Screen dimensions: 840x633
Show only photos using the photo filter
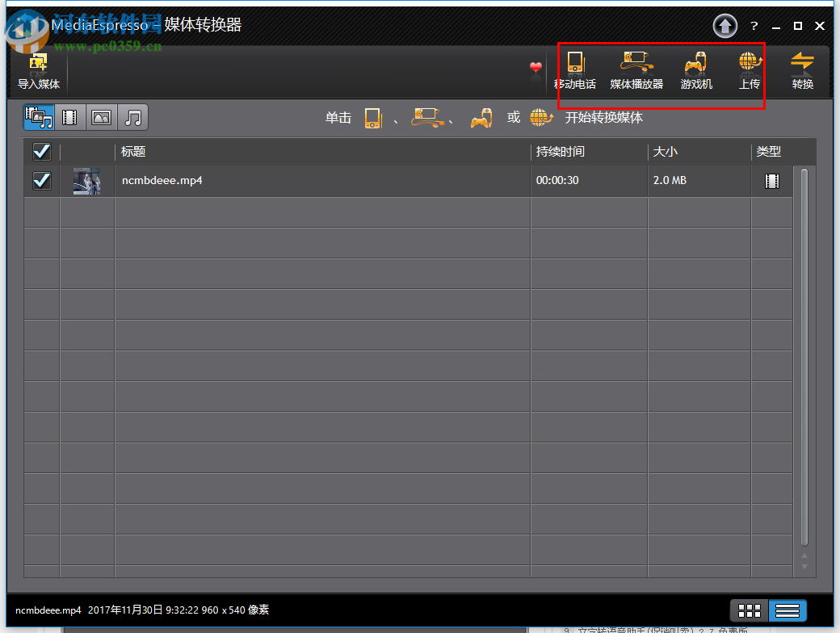tap(101, 117)
